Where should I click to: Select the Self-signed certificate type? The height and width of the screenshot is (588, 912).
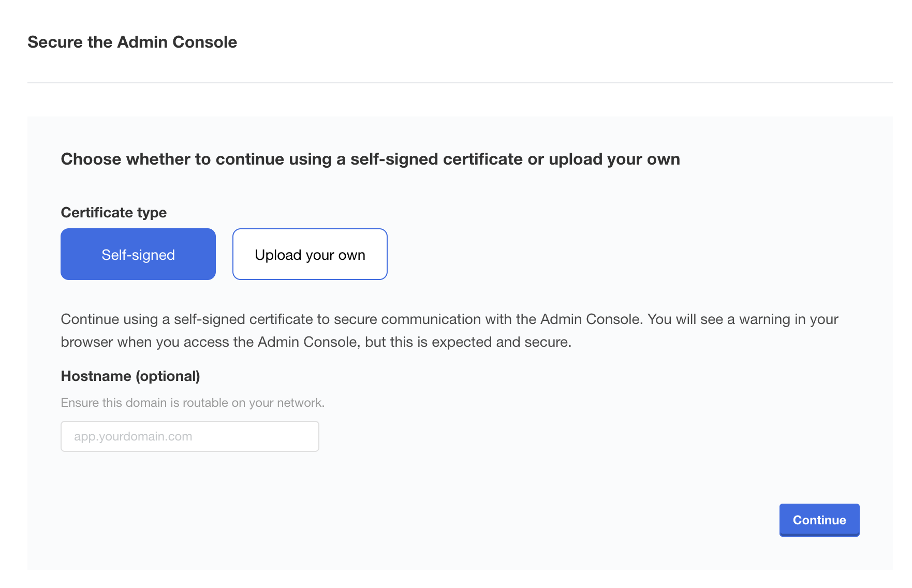coord(138,254)
